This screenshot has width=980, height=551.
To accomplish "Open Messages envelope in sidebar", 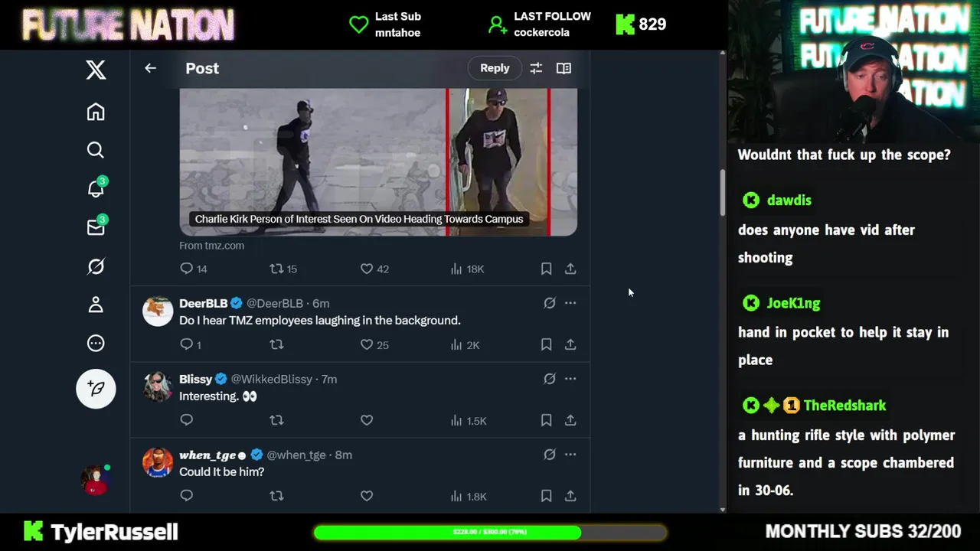I will [96, 227].
